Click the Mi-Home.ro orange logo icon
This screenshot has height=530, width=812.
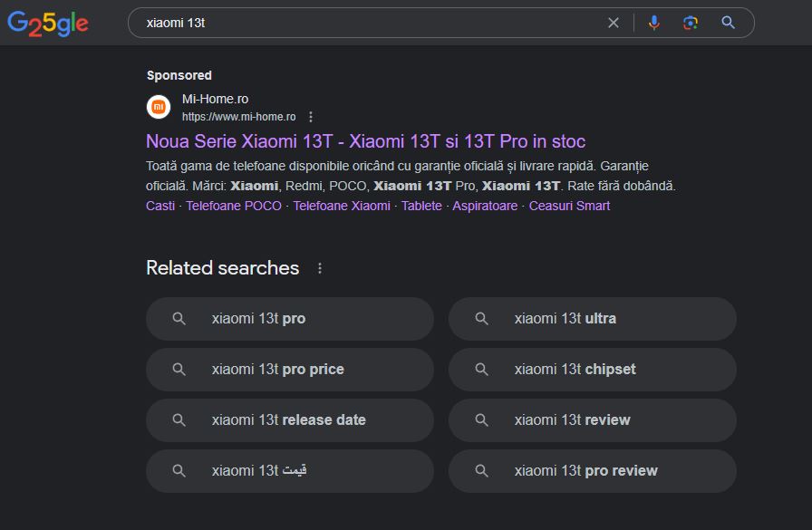click(159, 107)
